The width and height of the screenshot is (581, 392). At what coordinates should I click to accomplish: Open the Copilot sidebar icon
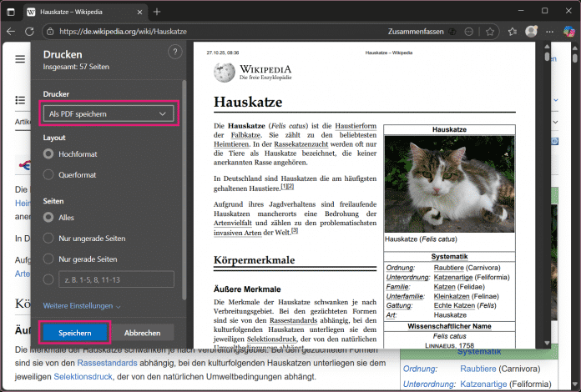[568, 32]
